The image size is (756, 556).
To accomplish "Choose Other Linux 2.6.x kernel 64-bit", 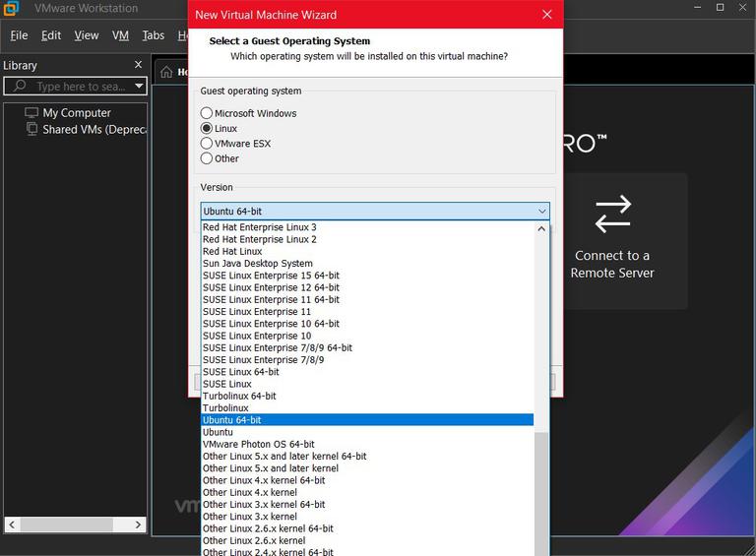I will tap(367, 528).
